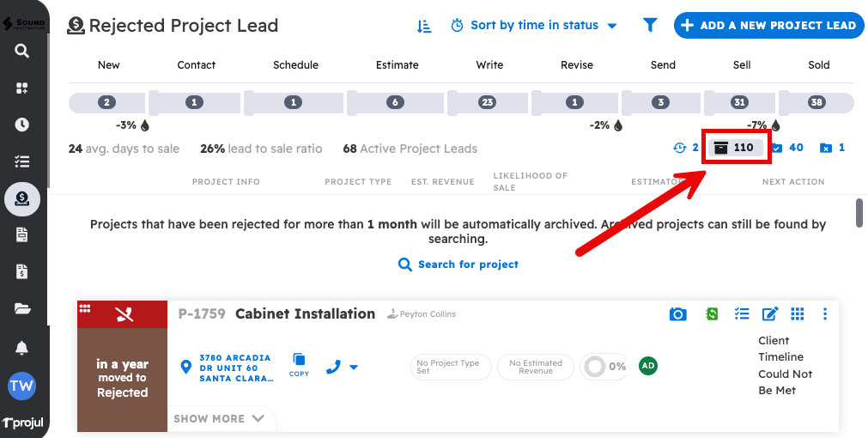Viewport: 868px width, 438px height.
Task: Expand the Show More section of P-1759
Action: [221, 419]
